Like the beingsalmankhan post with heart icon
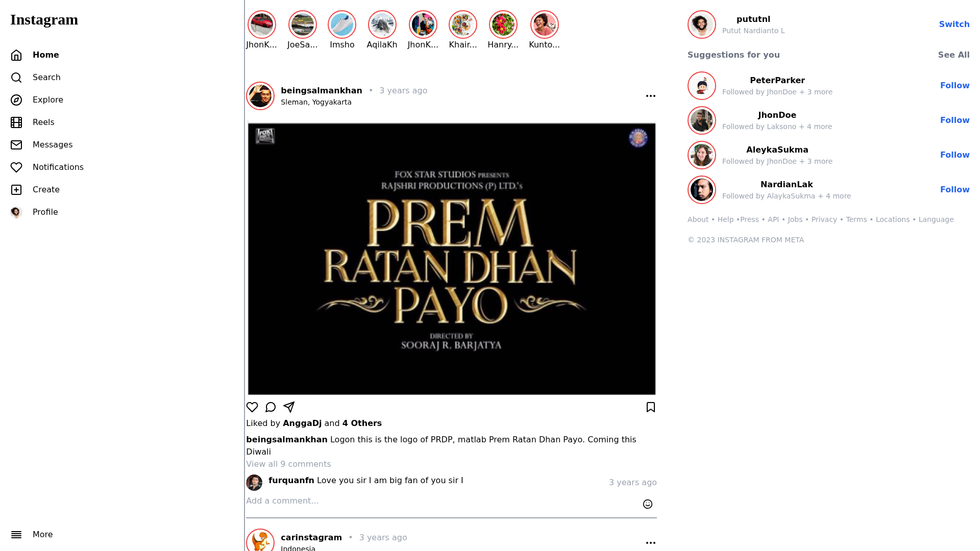 (252, 407)
